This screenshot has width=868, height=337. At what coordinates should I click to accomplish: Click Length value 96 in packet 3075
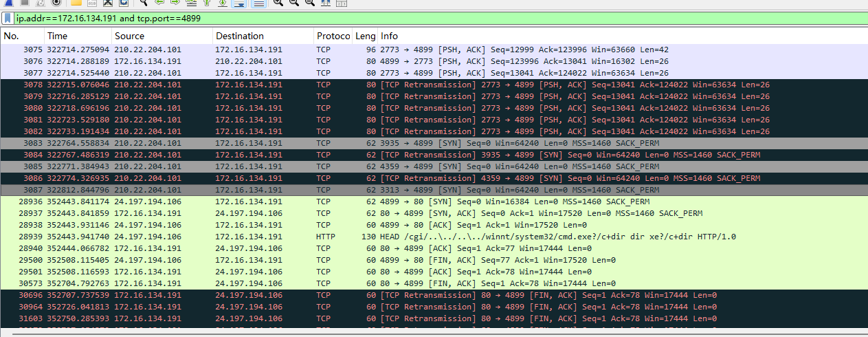point(371,50)
